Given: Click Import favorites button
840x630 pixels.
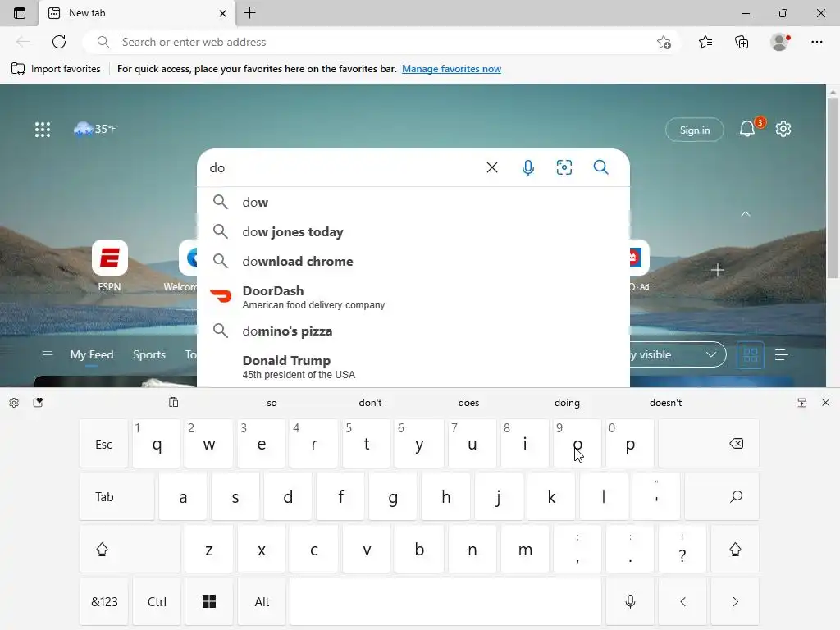Looking at the screenshot, I should [x=56, y=69].
